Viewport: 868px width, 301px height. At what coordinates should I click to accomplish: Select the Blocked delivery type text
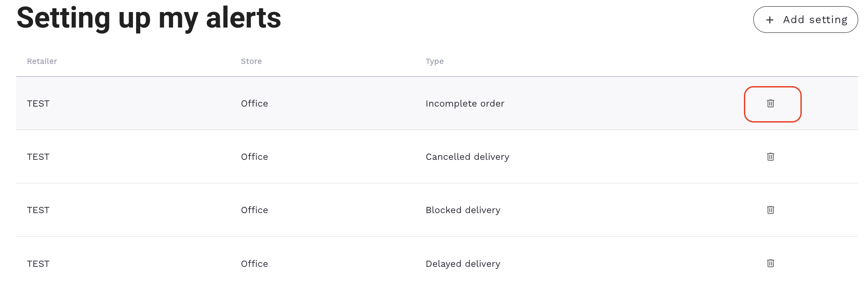tap(463, 210)
